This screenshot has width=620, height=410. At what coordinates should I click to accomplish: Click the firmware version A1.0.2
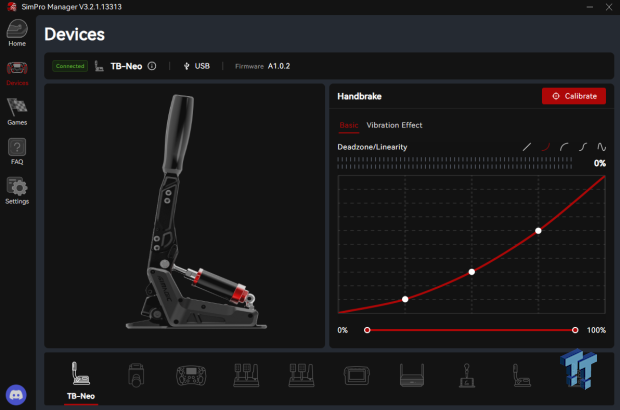pos(279,66)
